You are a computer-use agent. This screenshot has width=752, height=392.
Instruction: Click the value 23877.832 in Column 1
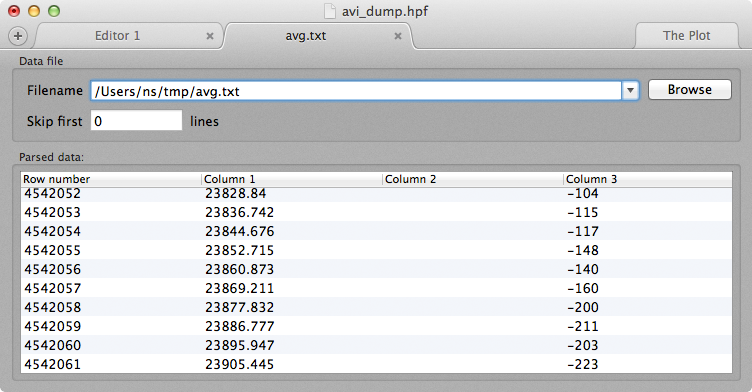click(239, 307)
